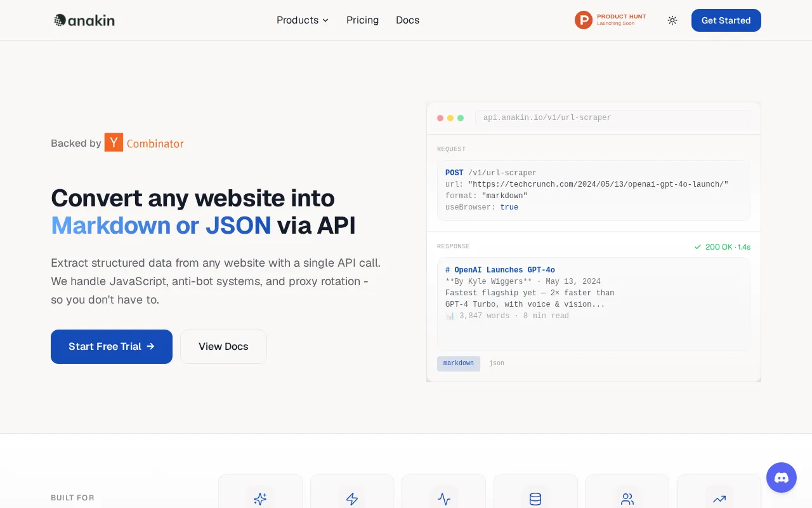Click the Product Hunt badge
Screen dimensions: 812x508
(610, 20)
